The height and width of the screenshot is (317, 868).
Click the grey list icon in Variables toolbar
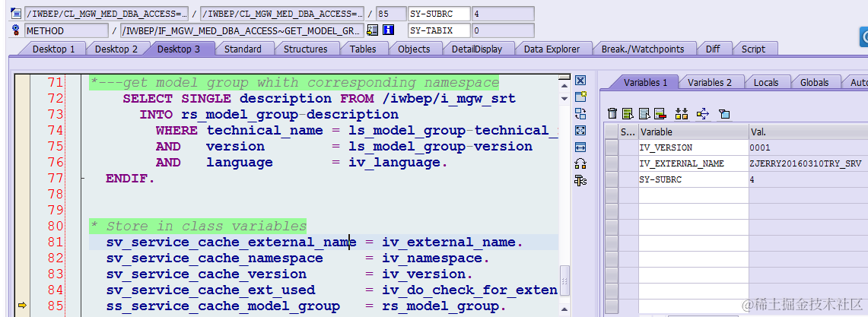click(x=644, y=114)
